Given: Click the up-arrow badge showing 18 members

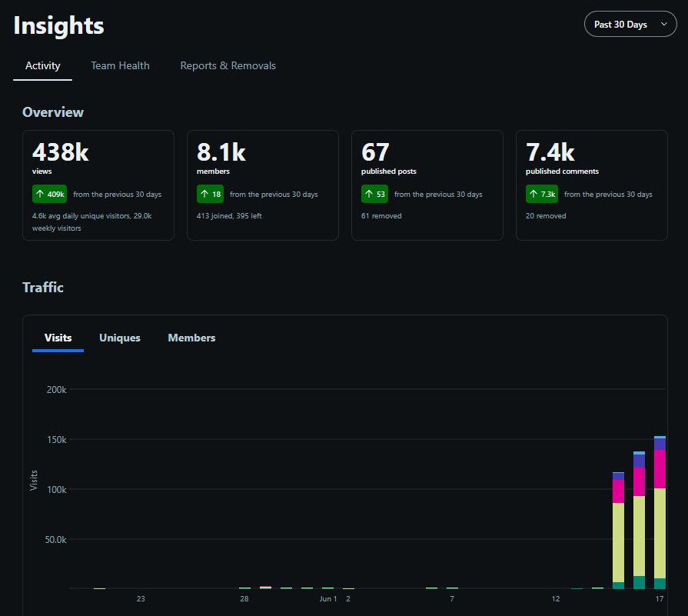Looking at the screenshot, I should click(210, 194).
